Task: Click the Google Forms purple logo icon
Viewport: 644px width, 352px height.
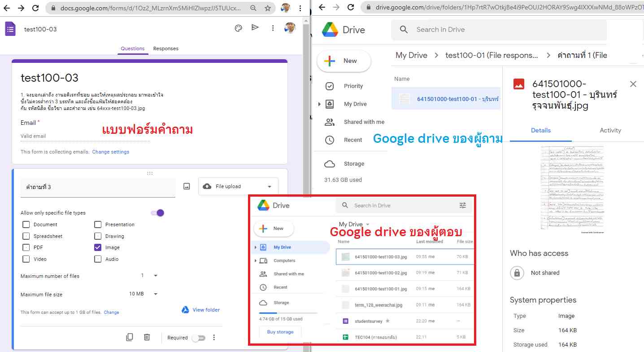Action: (x=10, y=29)
